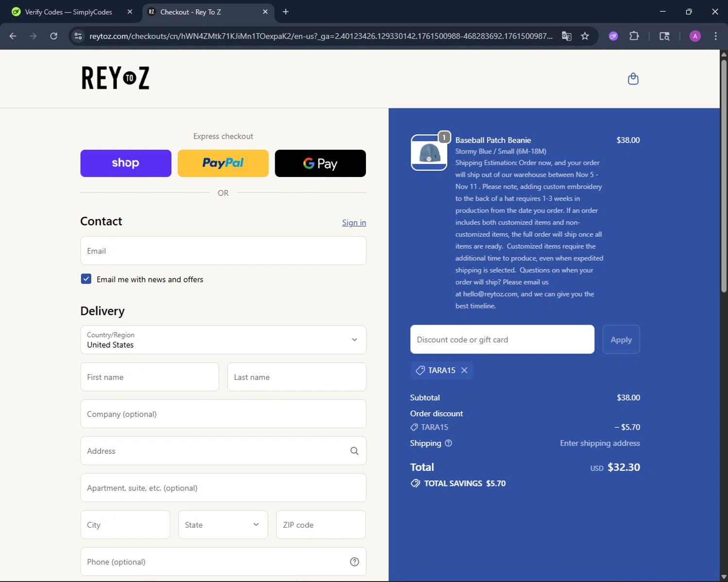This screenshot has width=728, height=582.
Task: Click the total amount $32.30
Action: 624,467
